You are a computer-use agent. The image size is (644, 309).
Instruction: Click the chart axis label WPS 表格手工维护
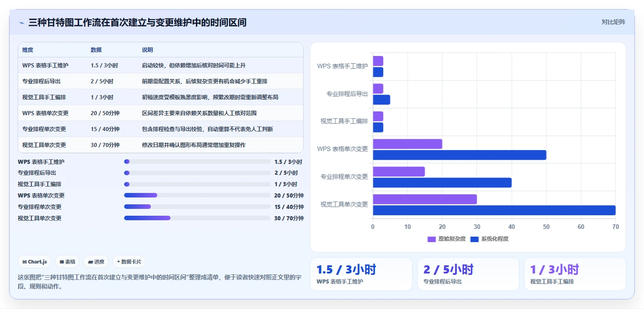pos(343,66)
